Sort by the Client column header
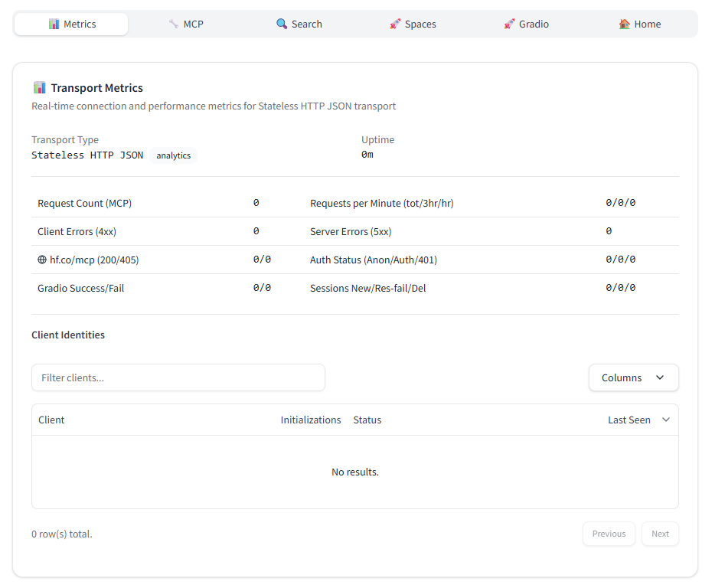Viewport: 725px width, 588px height. coord(51,420)
